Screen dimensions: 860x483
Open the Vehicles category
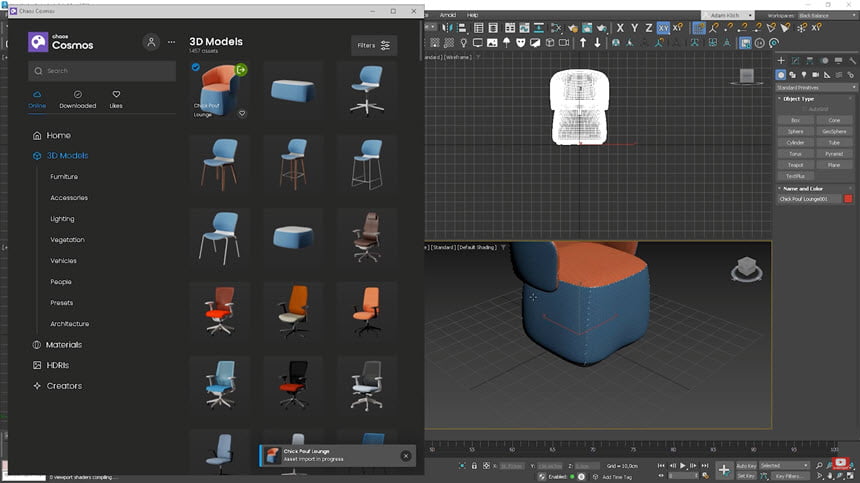64,260
